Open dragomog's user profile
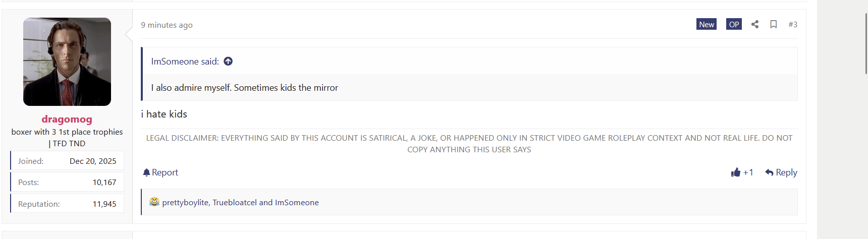868x239 pixels. (67, 119)
